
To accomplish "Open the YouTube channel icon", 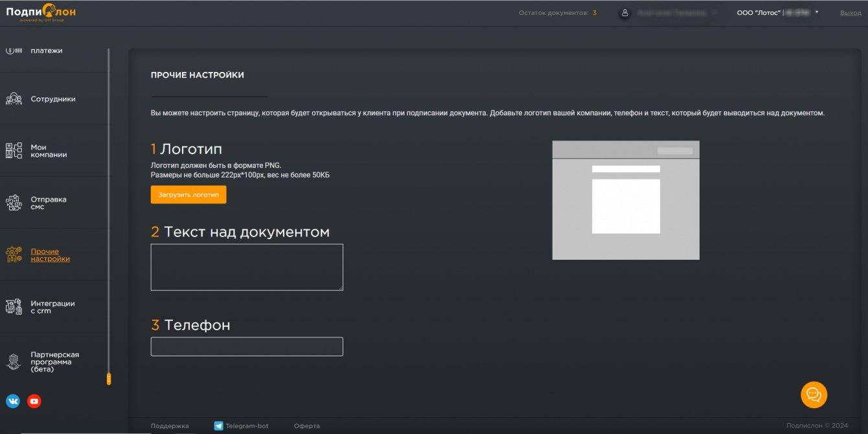I will pyautogui.click(x=34, y=402).
